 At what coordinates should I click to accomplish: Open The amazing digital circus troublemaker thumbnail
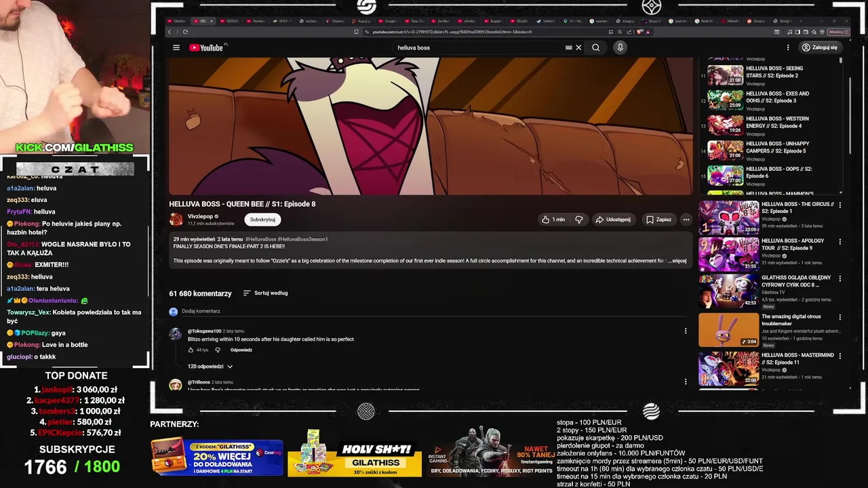[729, 329]
